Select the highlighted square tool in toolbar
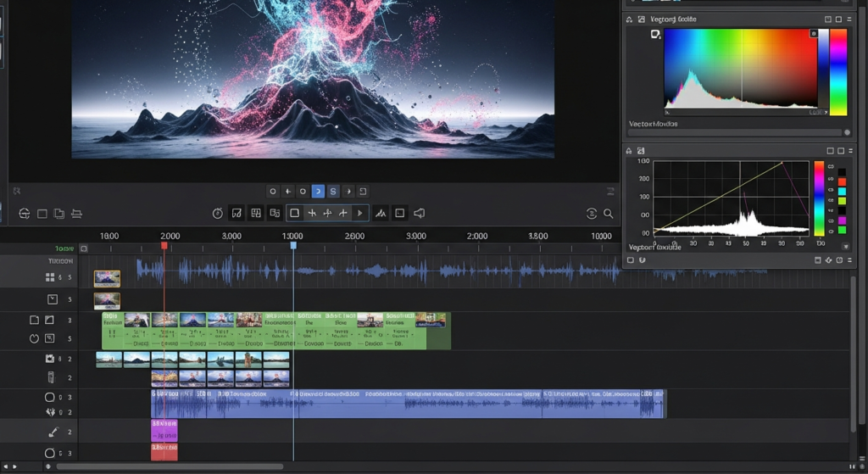 click(x=294, y=214)
